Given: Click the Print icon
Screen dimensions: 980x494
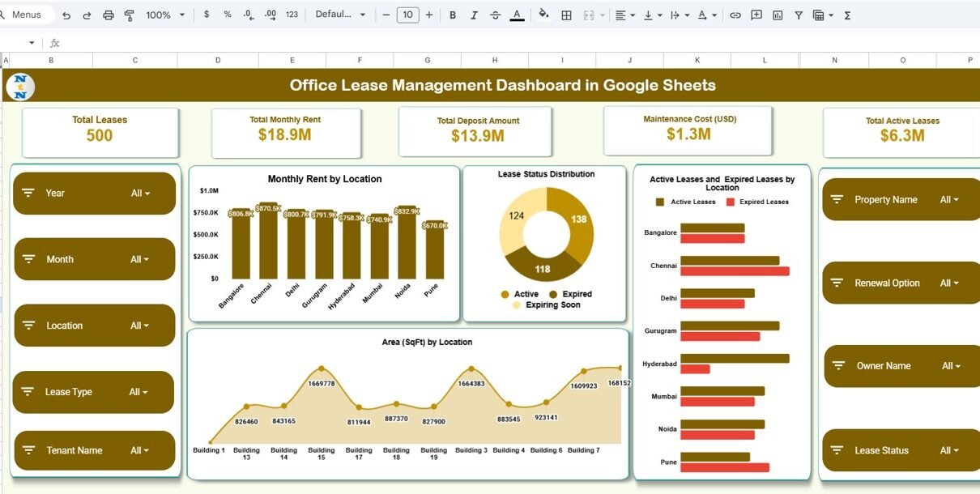Looking at the screenshot, I should coord(108,15).
